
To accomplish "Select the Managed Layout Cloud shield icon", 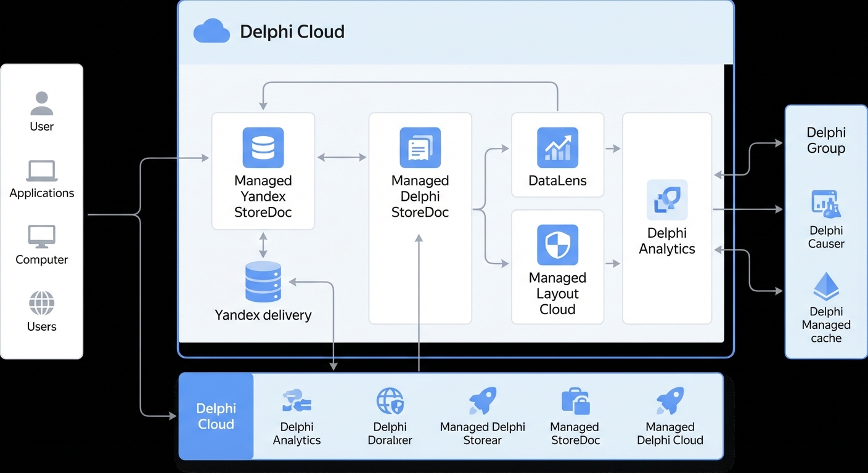I will click(x=558, y=245).
